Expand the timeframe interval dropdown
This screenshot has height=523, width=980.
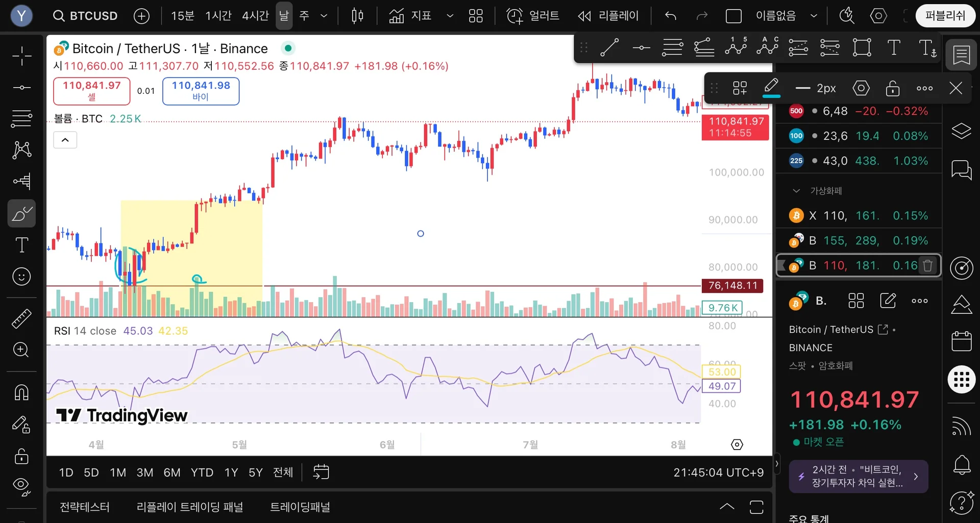(x=324, y=16)
